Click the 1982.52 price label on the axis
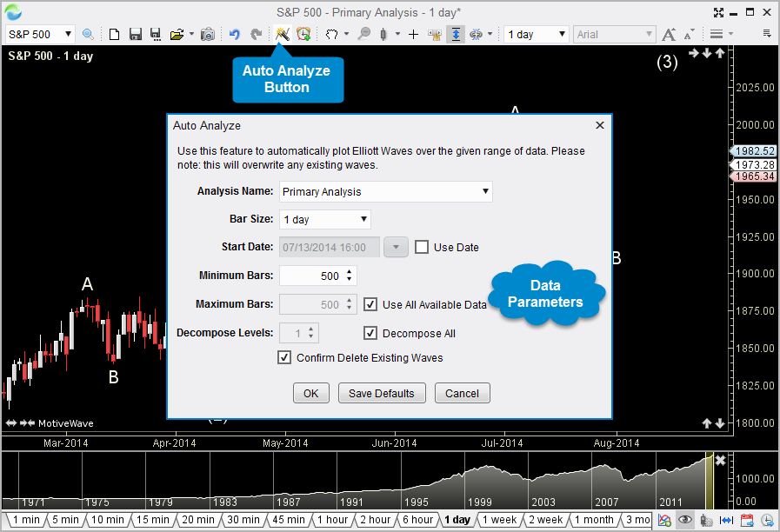 [753, 151]
